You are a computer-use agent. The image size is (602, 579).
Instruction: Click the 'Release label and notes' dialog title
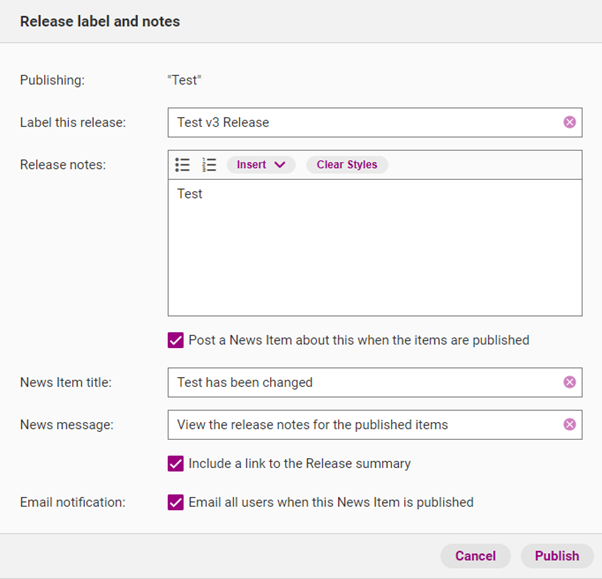point(100,21)
